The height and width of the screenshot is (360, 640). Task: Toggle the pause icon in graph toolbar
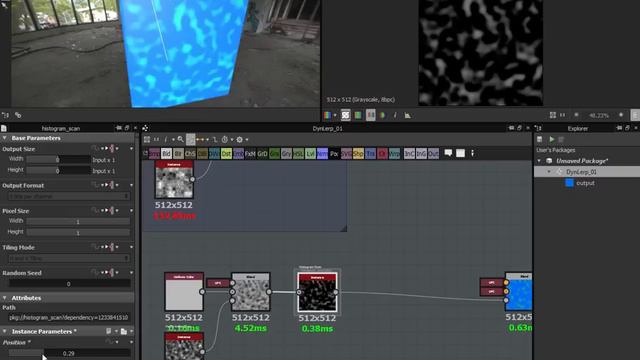pyautogui.click(x=156, y=140)
